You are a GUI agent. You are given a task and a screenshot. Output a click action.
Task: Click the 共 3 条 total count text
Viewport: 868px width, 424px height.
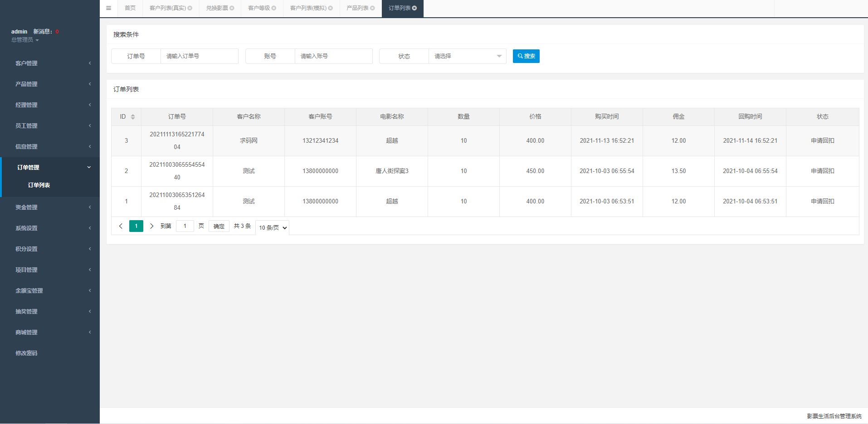(242, 226)
